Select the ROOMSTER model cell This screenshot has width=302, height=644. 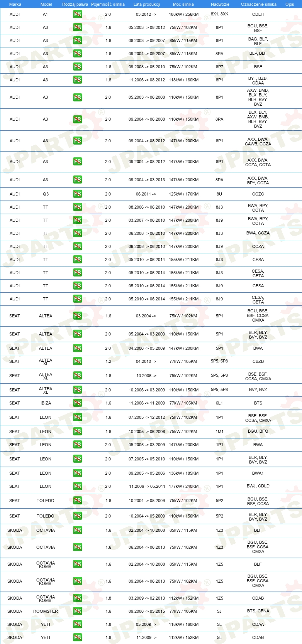coord(46,611)
